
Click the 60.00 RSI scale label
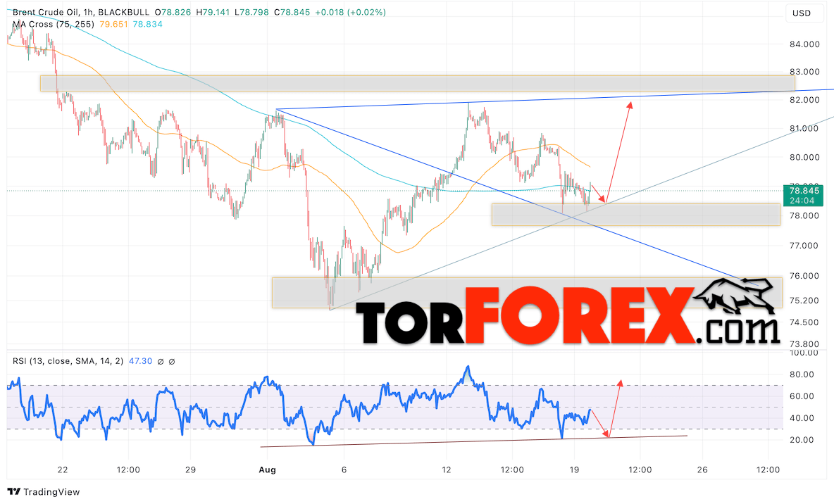802,396
